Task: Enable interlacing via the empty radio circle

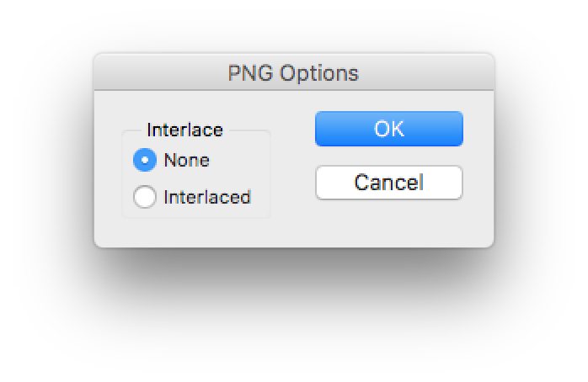Action: point(145,197)
